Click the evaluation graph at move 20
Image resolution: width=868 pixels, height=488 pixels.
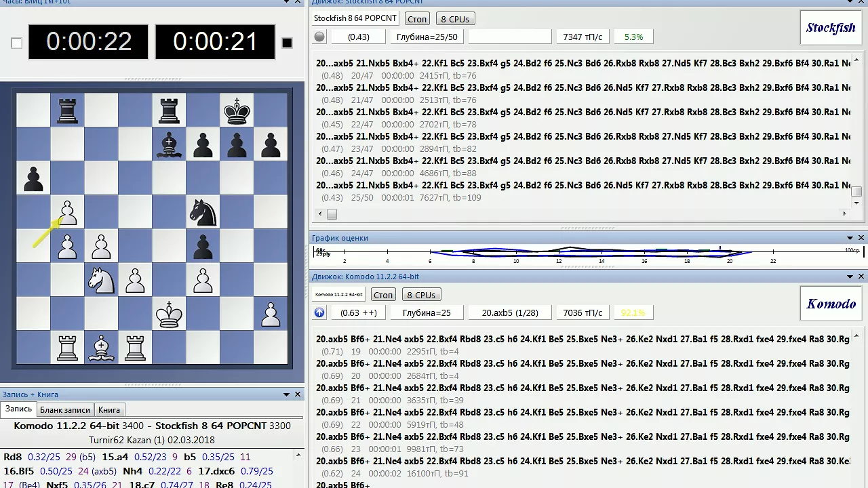[730, 253]
